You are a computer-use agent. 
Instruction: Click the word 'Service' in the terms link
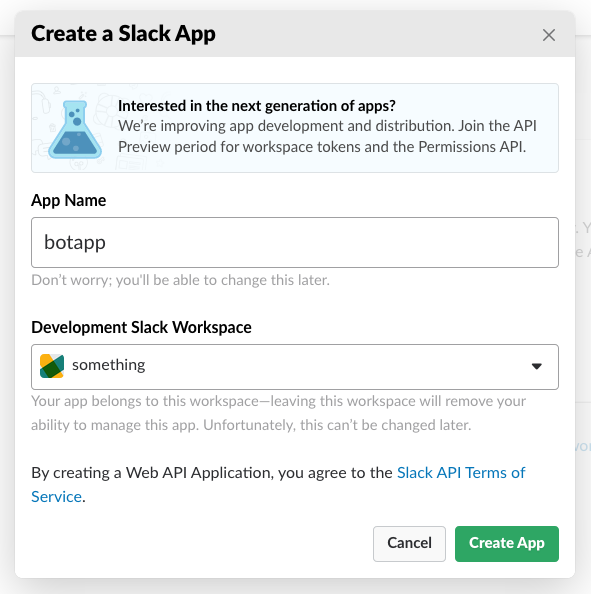pos(56,497)
